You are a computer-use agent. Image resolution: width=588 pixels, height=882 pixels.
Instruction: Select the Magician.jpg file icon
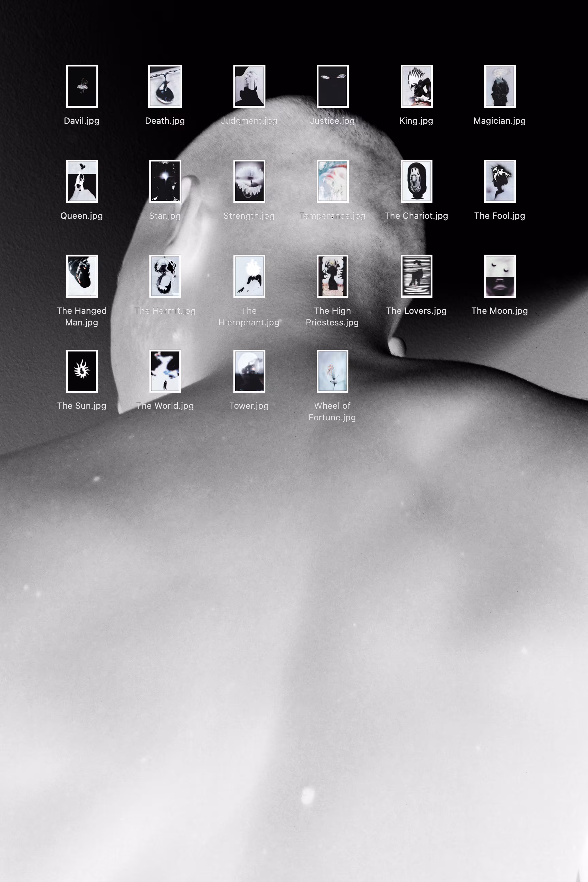[500, 86]
